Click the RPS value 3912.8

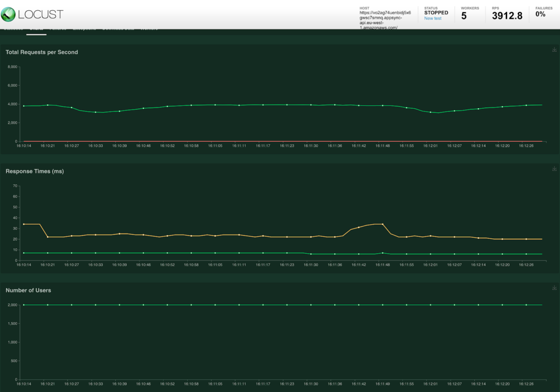(x=507, y=16)
